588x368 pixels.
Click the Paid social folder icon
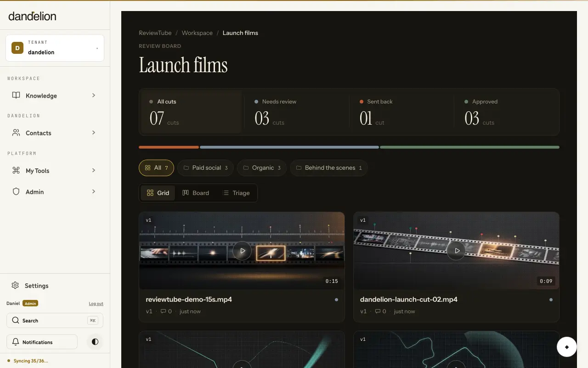click(186, 168)
